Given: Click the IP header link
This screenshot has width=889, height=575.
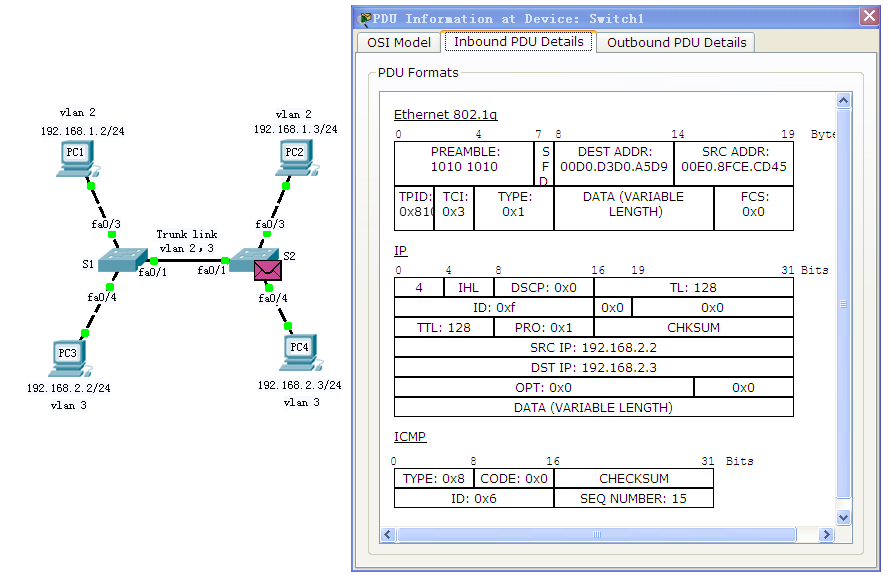Looking at the screenshot, I should click(400, 251).
